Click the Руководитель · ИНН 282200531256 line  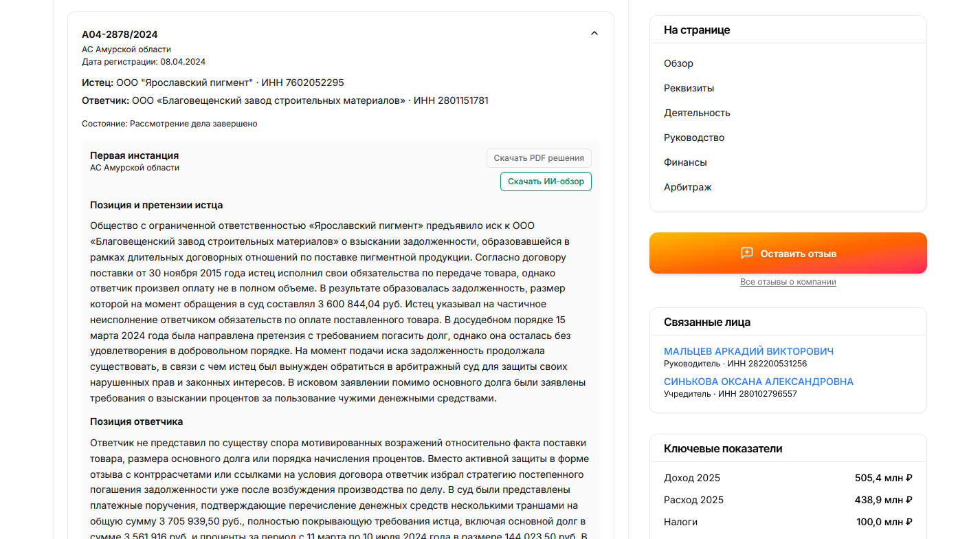coord(735,364)
